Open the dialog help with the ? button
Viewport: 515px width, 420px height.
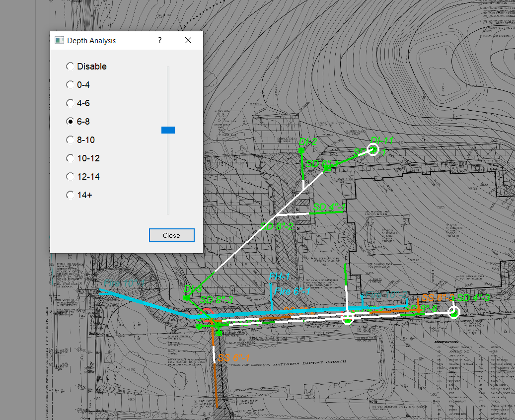[159, 40]
